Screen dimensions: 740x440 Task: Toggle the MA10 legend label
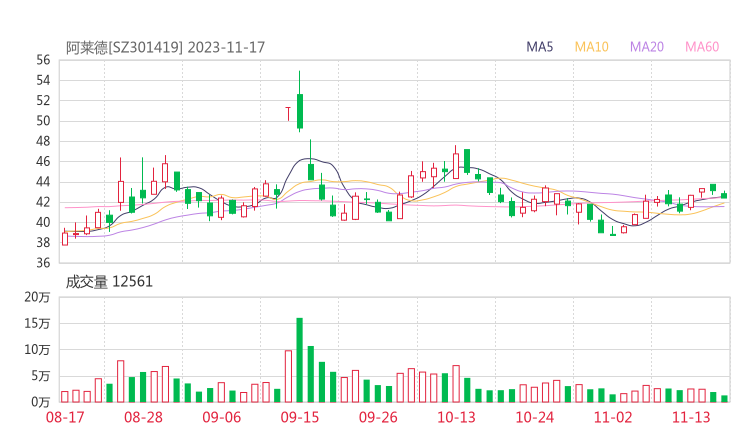coord(592,47)
